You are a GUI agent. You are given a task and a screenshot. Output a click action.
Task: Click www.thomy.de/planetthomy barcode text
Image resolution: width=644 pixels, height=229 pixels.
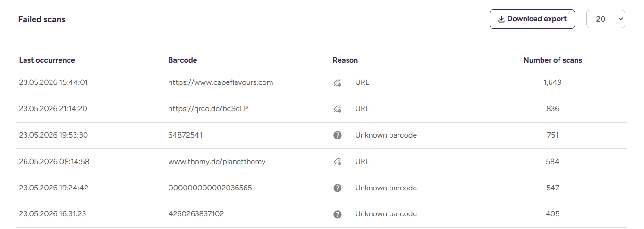[217, 162]
